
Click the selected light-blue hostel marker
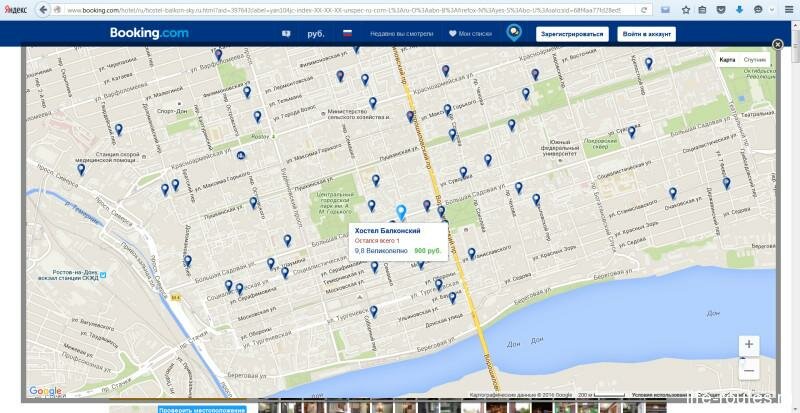401,212
